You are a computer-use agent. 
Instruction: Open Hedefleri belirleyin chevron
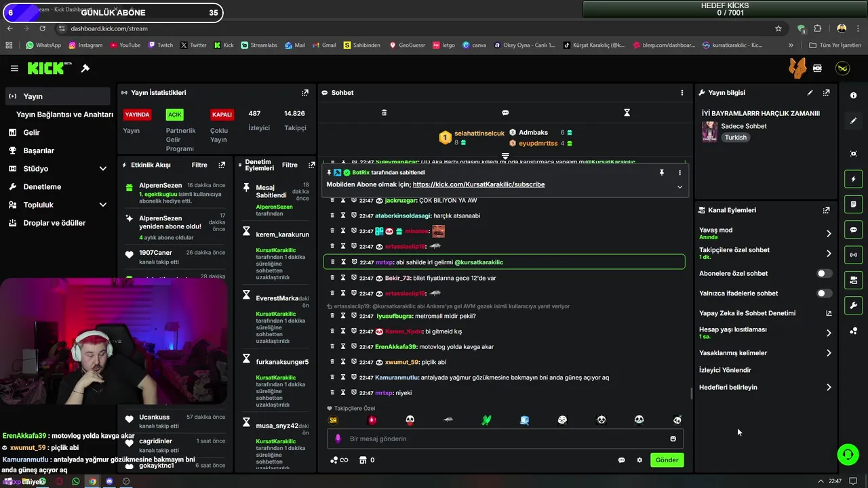pos(828,388)
